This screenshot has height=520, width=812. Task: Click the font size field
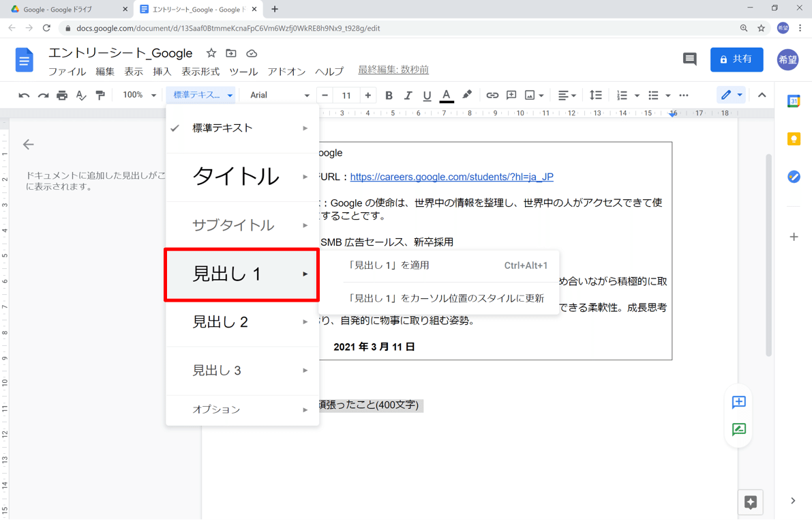[x=346, y=95]
